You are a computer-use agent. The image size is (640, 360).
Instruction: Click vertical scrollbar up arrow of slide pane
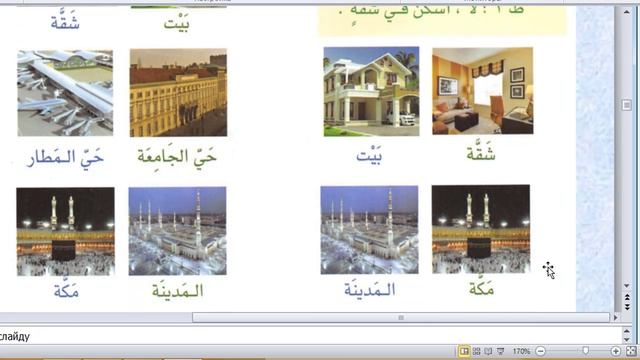(x=627, y=12)
